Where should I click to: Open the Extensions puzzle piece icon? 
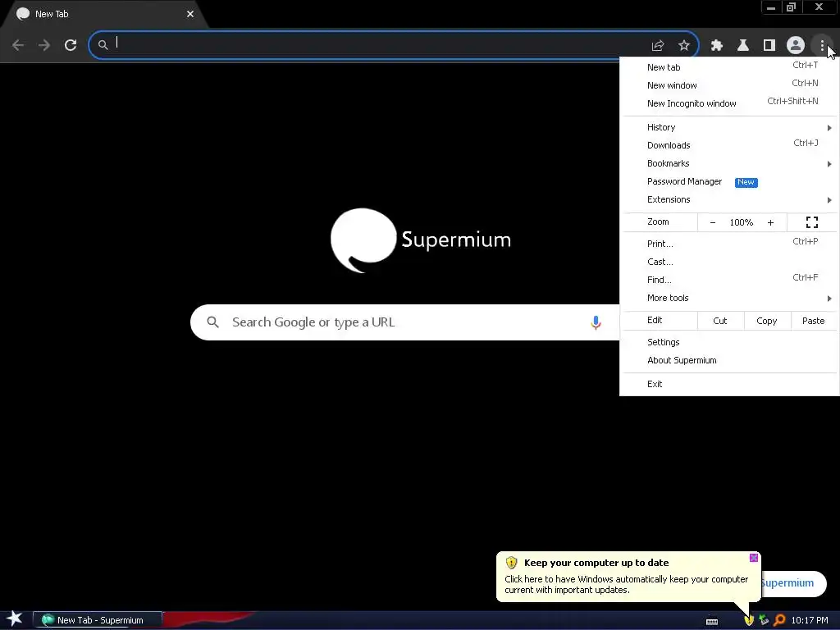pyautogui.click(x=717, y=46)
